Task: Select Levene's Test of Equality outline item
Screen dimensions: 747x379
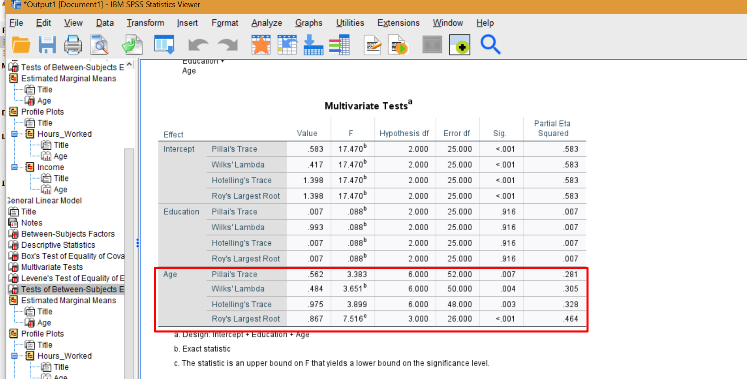Action: [72, 278]
